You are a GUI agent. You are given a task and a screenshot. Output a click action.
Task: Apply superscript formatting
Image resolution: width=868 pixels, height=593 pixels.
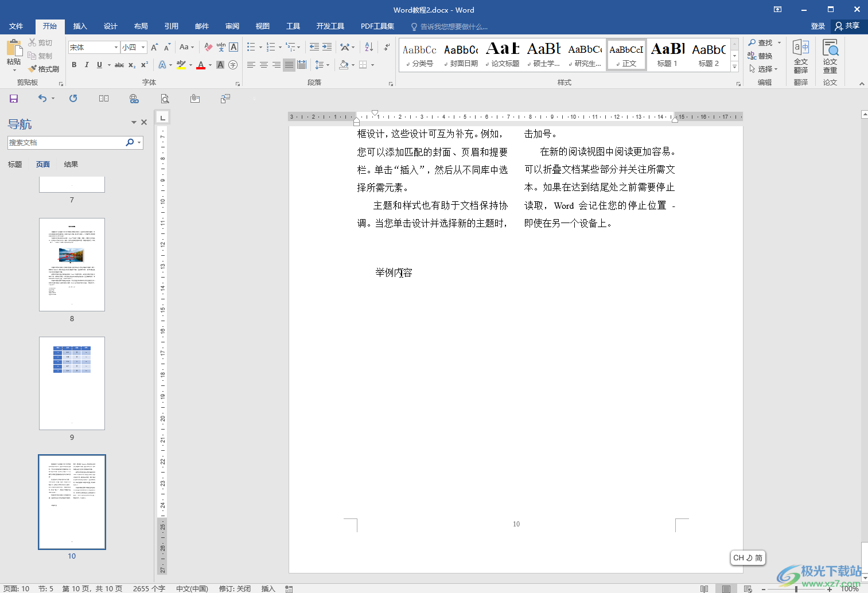point(145,65)
